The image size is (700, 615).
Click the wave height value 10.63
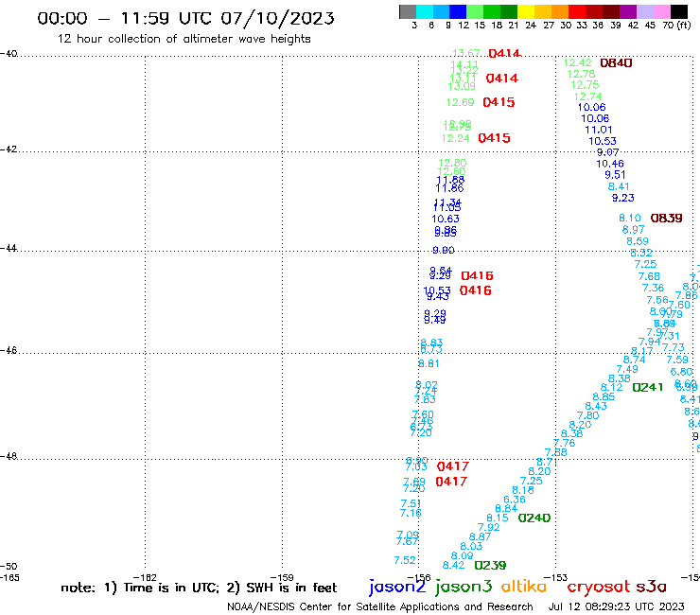(446, 219)
